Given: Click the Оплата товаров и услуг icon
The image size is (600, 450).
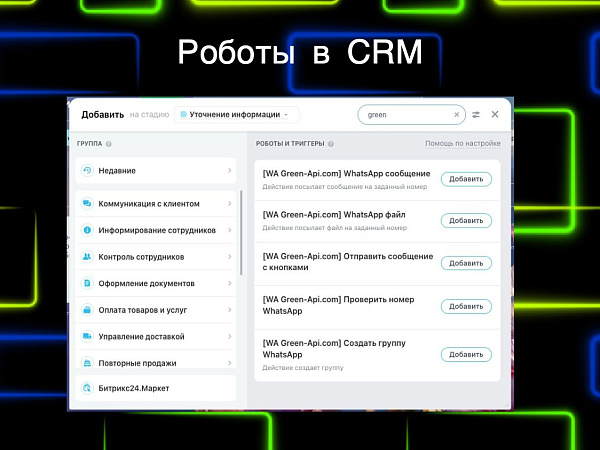Looking at the screenshot, I should 87,310.
